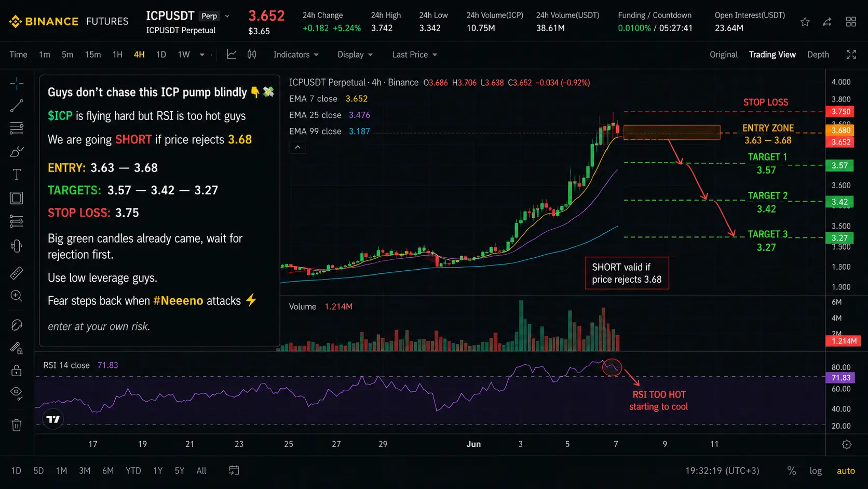
Task: Open the Display dropdown menu
Action: [355, 55]
